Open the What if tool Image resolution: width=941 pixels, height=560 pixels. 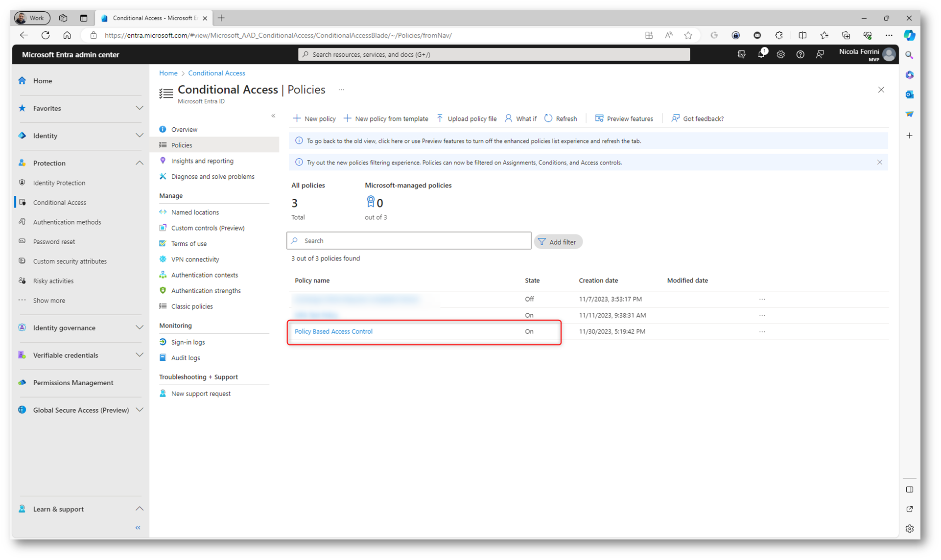tap(521, 118)
